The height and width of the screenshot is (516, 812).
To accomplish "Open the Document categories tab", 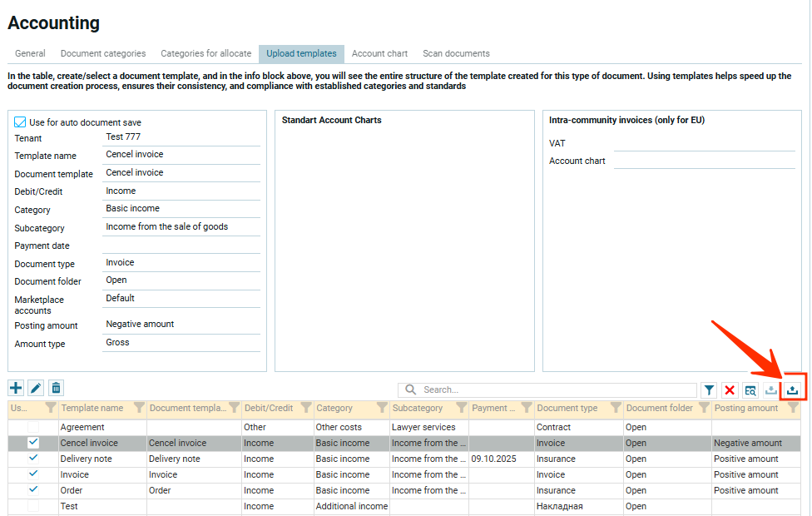I will click(103, 53).
